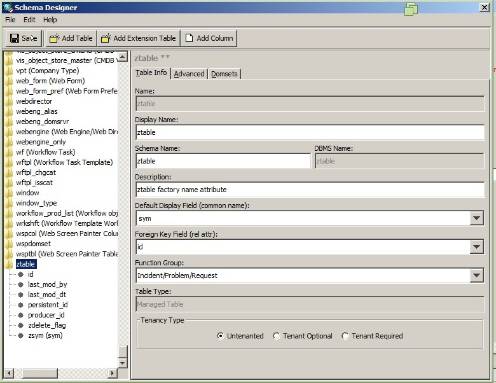Switch to the Table Info tab
496x383 pixels.
152,73
